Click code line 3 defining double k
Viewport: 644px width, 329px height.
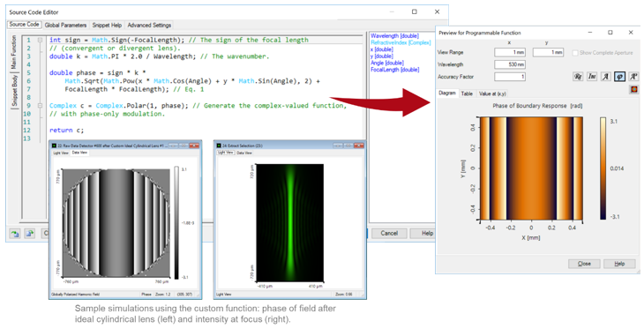tap(160, 56)
